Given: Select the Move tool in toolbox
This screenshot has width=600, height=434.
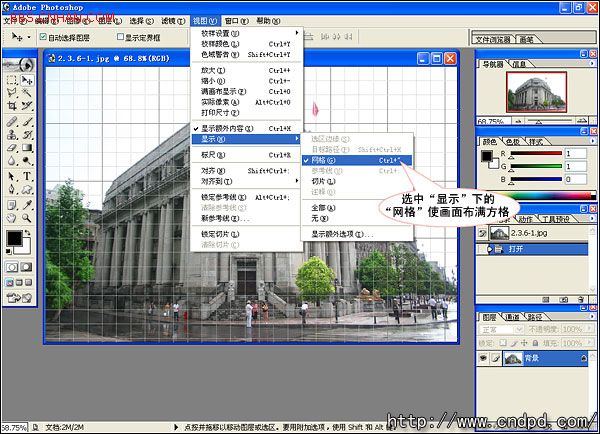Looking at the screenshot, I should click(26, 79).
